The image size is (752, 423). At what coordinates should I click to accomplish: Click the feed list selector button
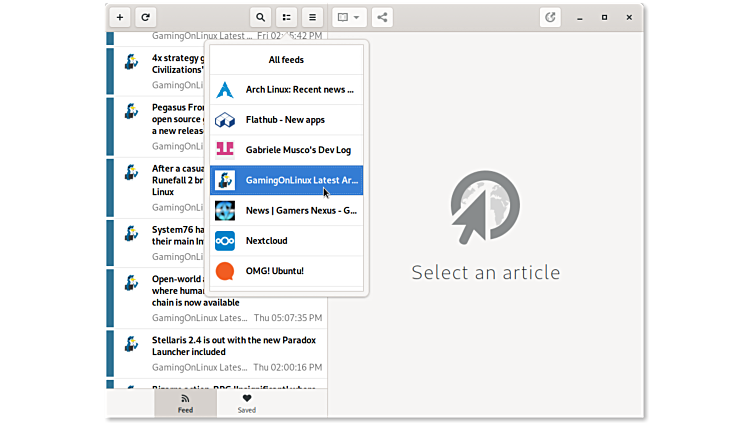pyautogui.click(x=287, y=17)
